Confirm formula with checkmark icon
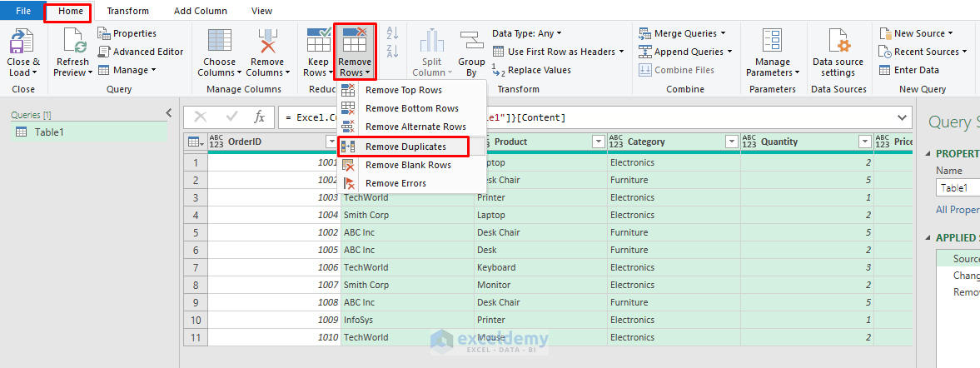The image size is (980, 368). tap(231, 117)
